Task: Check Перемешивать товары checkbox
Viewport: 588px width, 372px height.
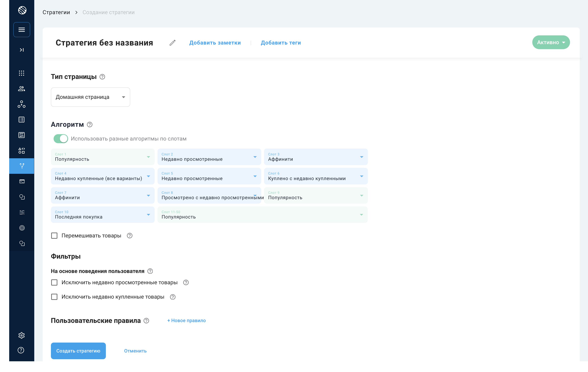Action: tap(54, 236)
